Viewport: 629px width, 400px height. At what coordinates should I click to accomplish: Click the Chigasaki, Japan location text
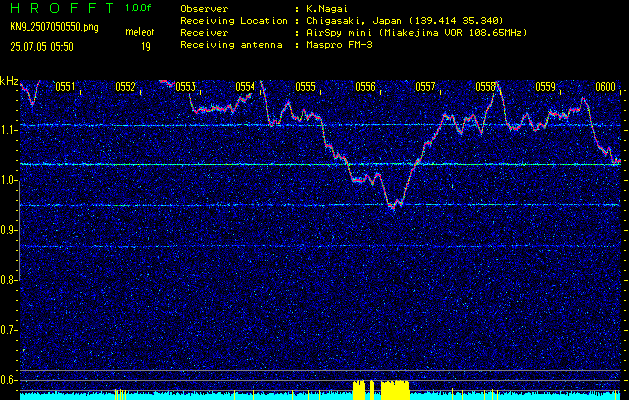404,20
